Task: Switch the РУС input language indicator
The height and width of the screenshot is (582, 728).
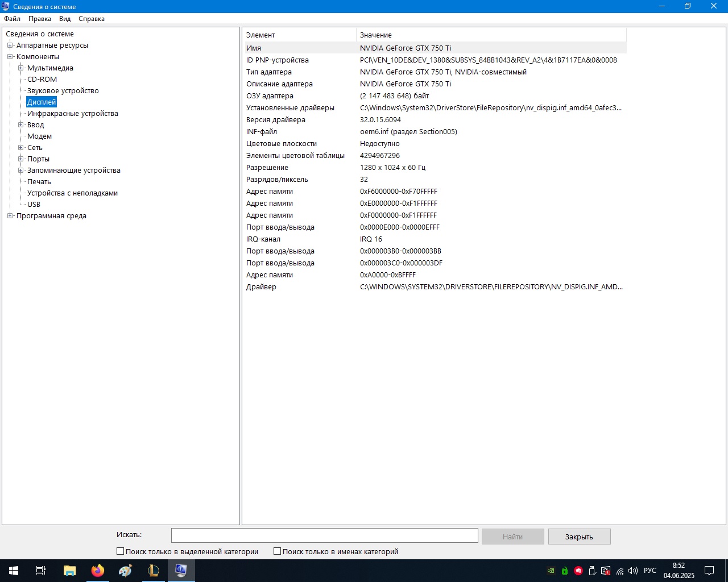Action: pyautogui.click(x=650, y=571)
